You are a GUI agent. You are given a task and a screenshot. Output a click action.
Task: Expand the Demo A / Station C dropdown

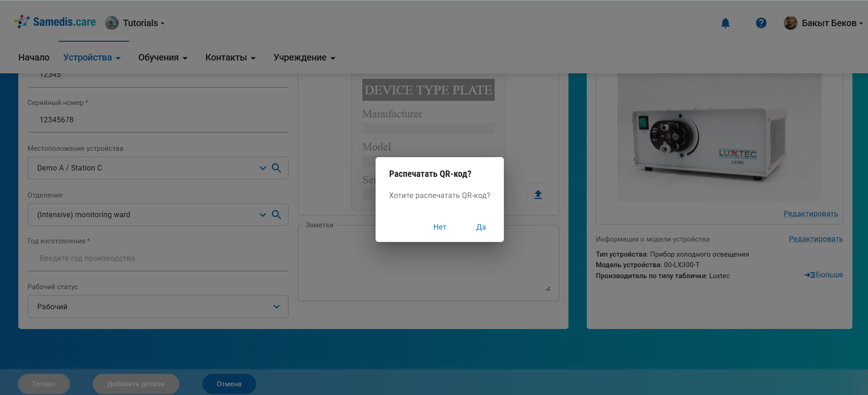262,168
